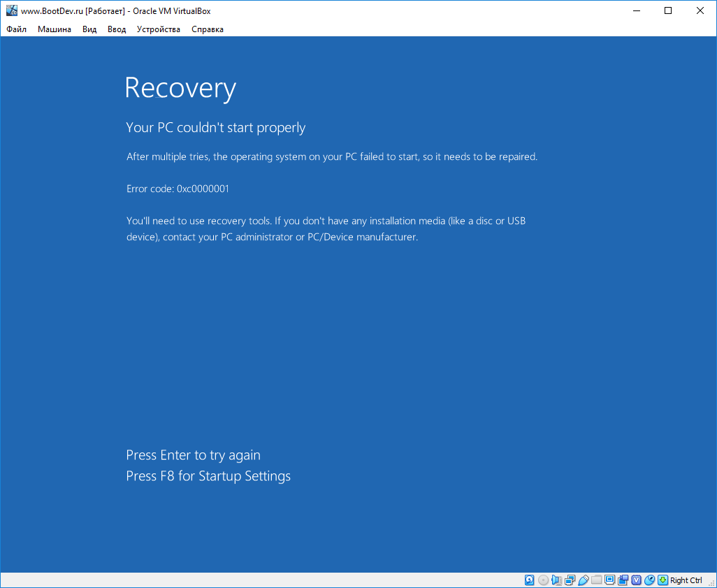The width and height of the screenshot is (717, 588).
Task: Click the hard disk activity status icon
Action: [x=530, y=580]
